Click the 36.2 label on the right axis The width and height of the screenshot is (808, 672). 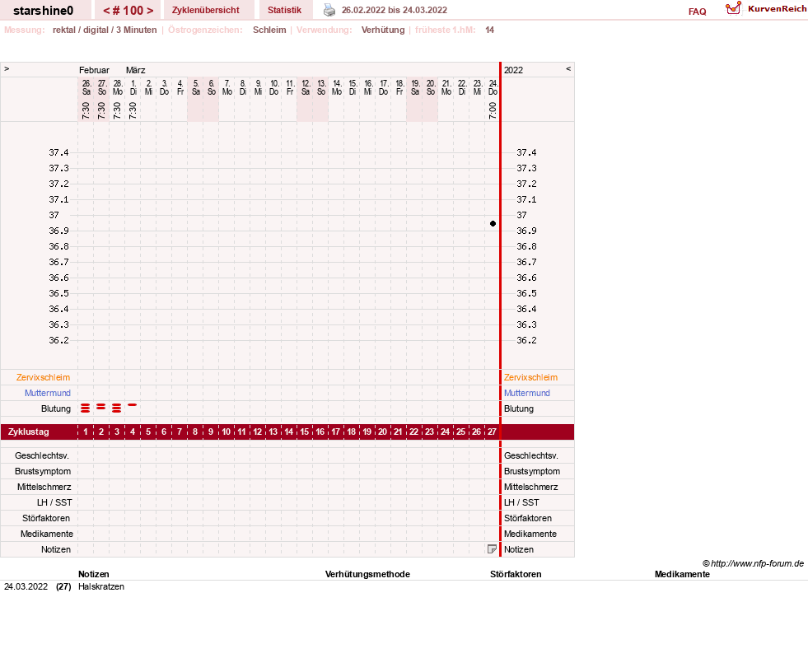click(526, 340)
